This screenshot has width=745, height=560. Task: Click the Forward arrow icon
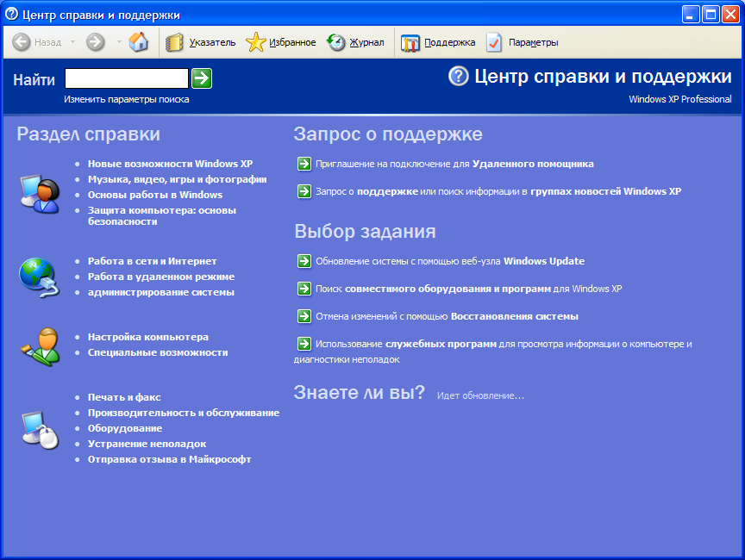point(96,42)
